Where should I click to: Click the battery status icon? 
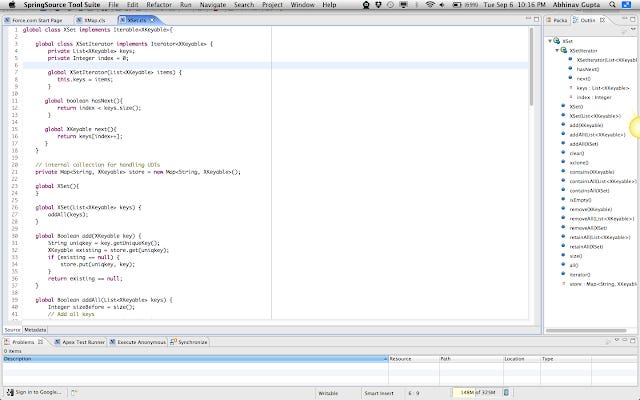pyautogui.click(x=457, y=5)
